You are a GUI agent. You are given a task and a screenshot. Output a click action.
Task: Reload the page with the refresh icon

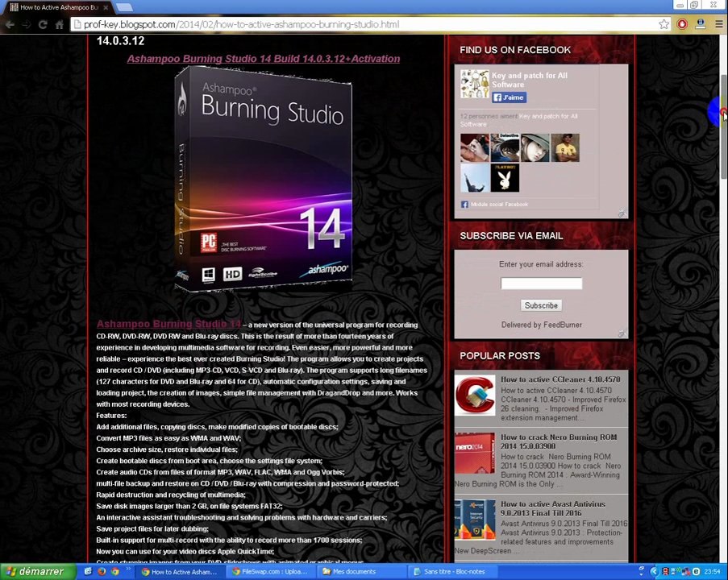coord(43,25)
